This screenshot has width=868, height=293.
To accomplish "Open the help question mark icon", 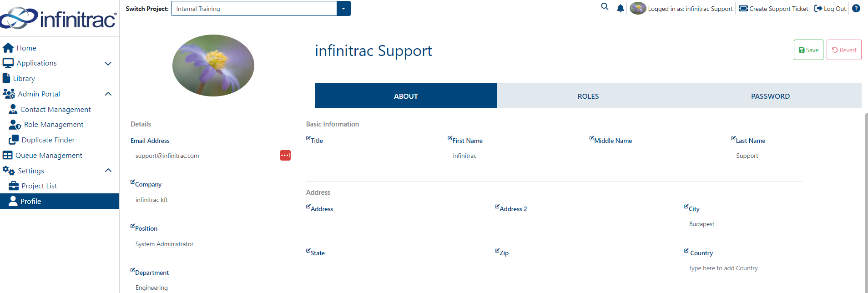I will click(x=856, y=8).
